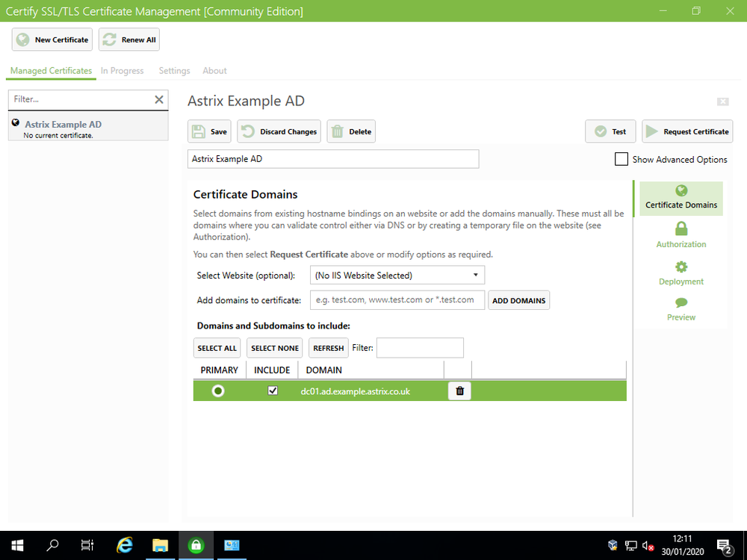Viewport: 747px width, 560px height.
Task: Click the ADD DOMAINS button
Action: [518, 299]
